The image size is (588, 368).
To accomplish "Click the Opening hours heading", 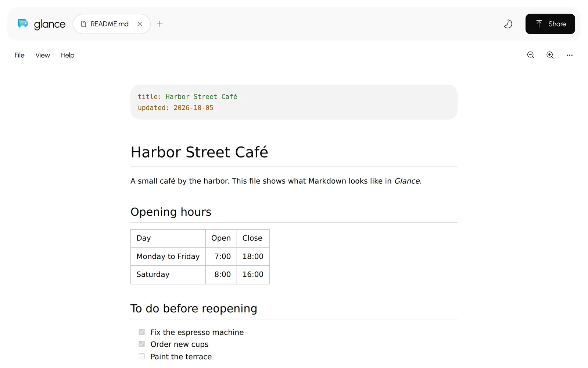I will click(x=171, y=212).
